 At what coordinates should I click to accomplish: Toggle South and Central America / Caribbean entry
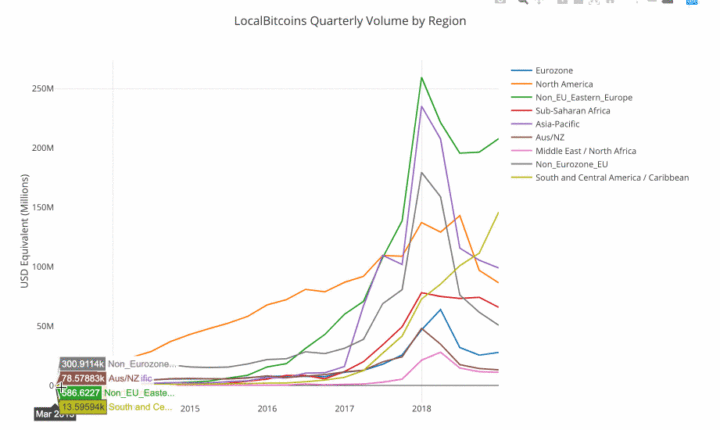click(x=600, y=177)
